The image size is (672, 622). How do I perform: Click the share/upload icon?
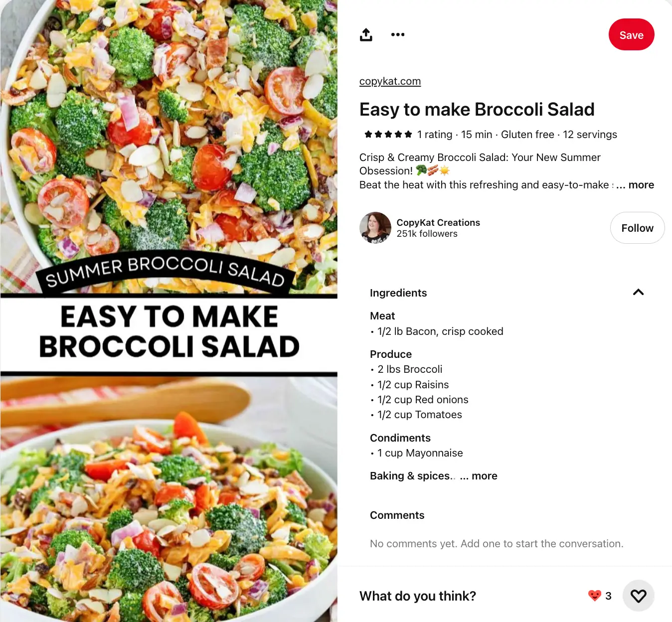coord(366,35)
